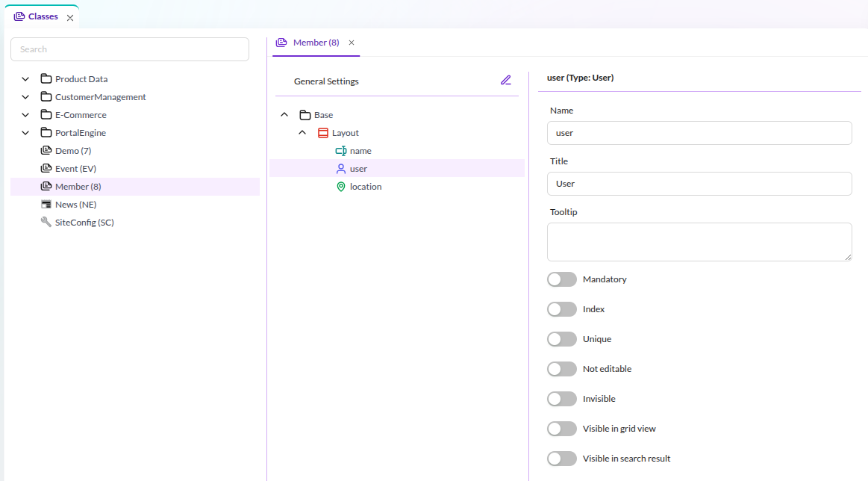Select the E-Commerce folder label
868x481 pixels.
point(81,115)
